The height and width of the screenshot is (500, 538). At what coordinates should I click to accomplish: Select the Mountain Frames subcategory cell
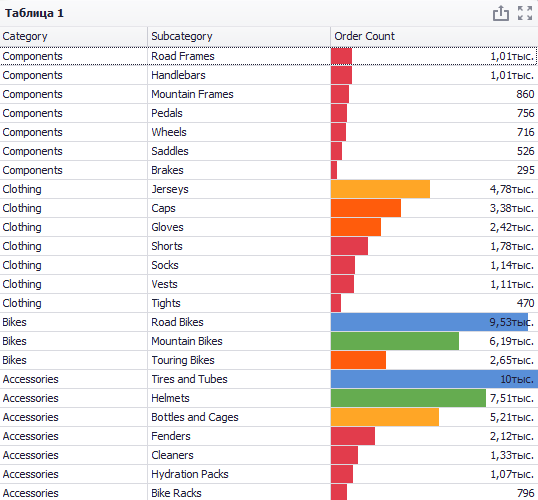point(239,94)
